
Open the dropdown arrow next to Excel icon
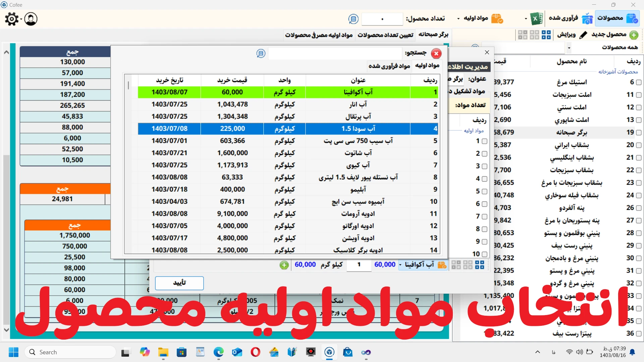click(x=526, y=19)
